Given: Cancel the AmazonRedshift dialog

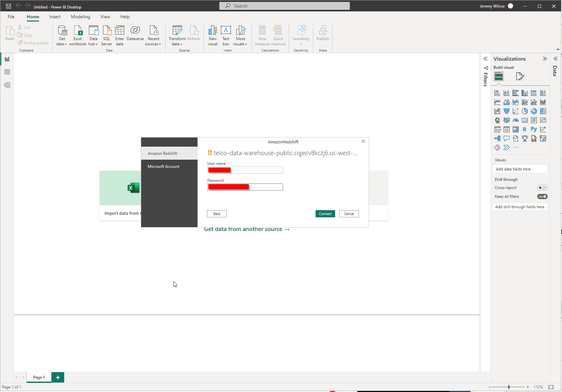Looking at the screenshot, I should [x=349, y=214].
